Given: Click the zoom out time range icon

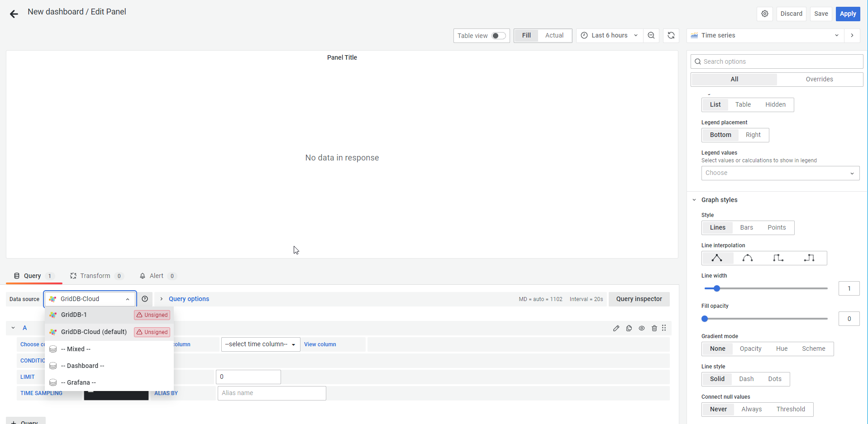Looking at the screenshot, I should (651, 35).
